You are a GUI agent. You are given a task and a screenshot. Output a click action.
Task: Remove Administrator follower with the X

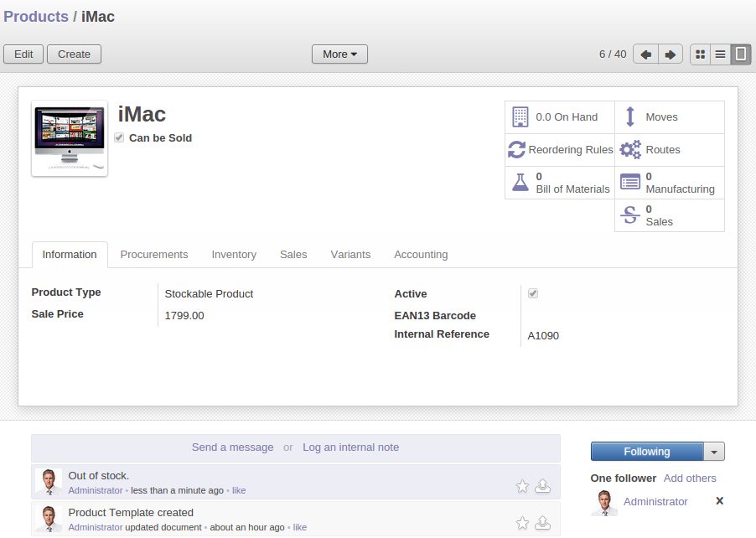(719, 501)
